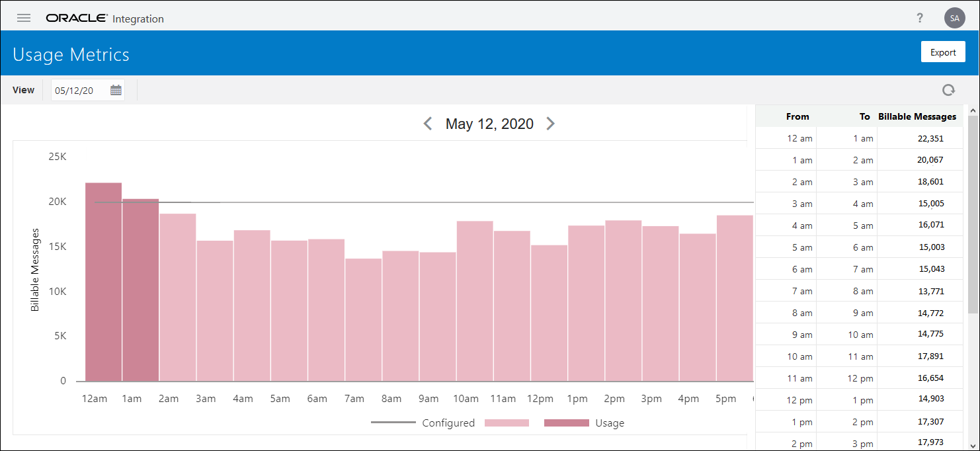The height and width of the screenshot is (451, 980).
Task: Open the navigation hamburger menu
Action: point(23,18)
